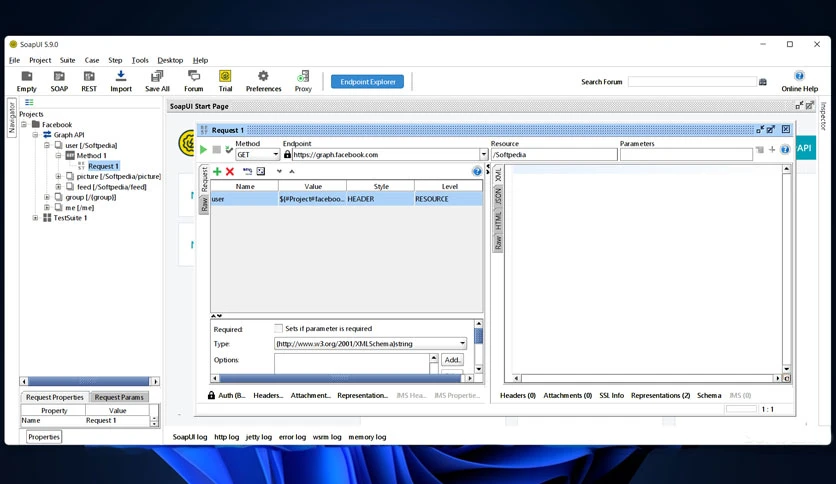Click the Resource /Softpedia field
The image size is (836, 484).
553,155
